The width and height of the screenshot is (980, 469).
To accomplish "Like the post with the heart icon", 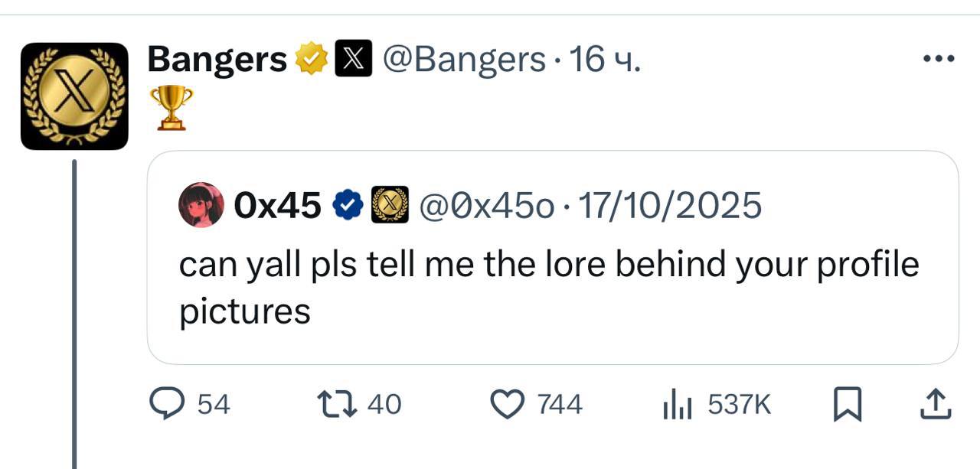I will 506,404.
